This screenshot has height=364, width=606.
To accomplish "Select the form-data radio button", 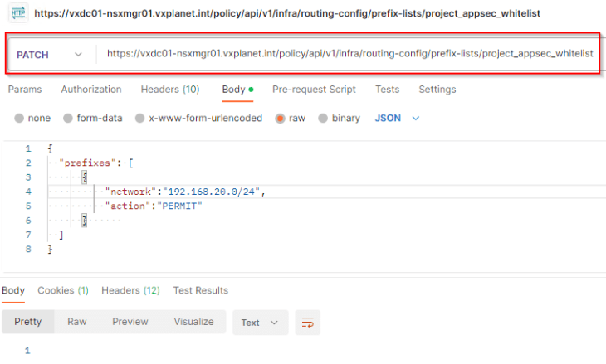I will point(67,118).
